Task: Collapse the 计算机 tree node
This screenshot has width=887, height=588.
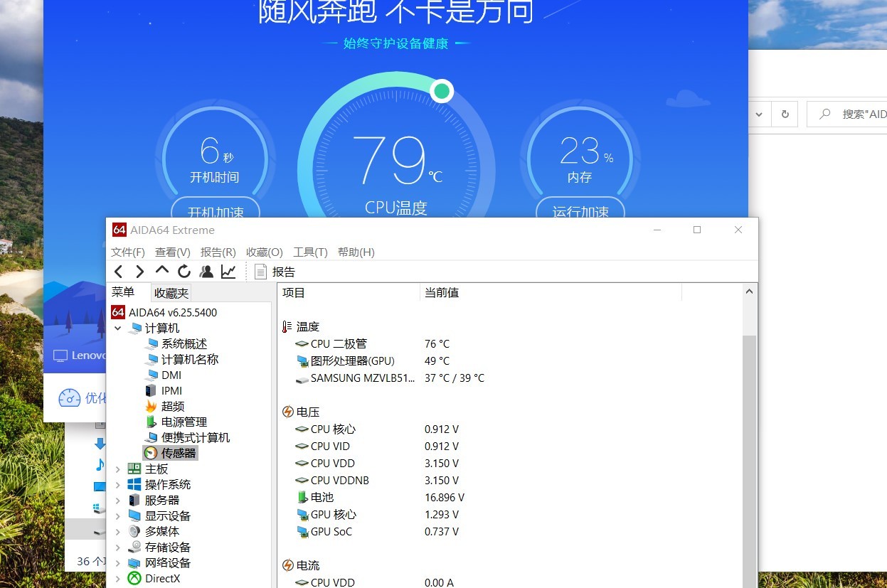Action: (x=118, y=328)
